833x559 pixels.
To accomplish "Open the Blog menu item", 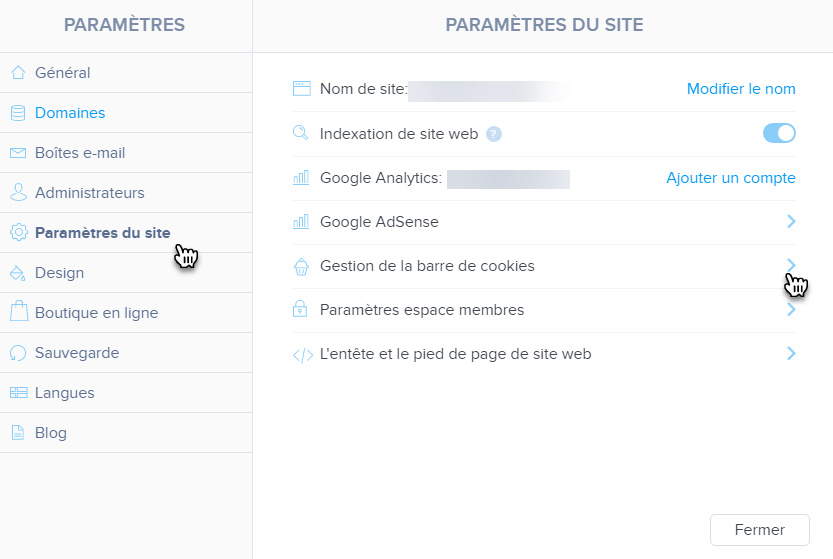I will tap(51, 433).
